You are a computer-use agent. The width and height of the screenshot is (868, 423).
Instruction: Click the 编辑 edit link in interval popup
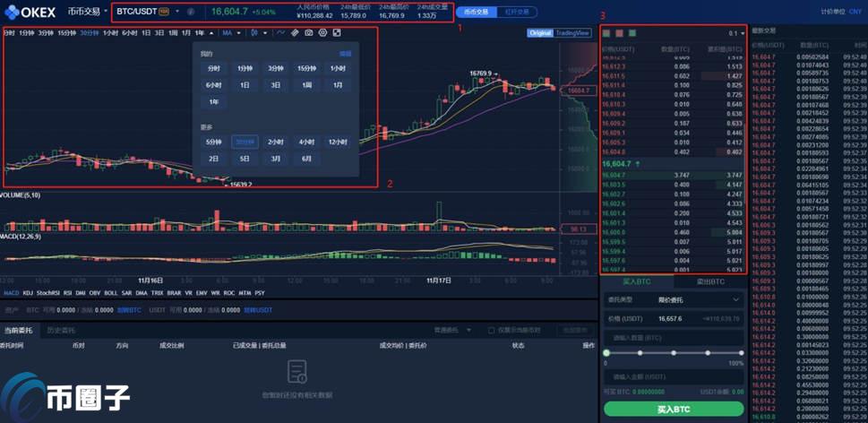click(x=346, y=54)
